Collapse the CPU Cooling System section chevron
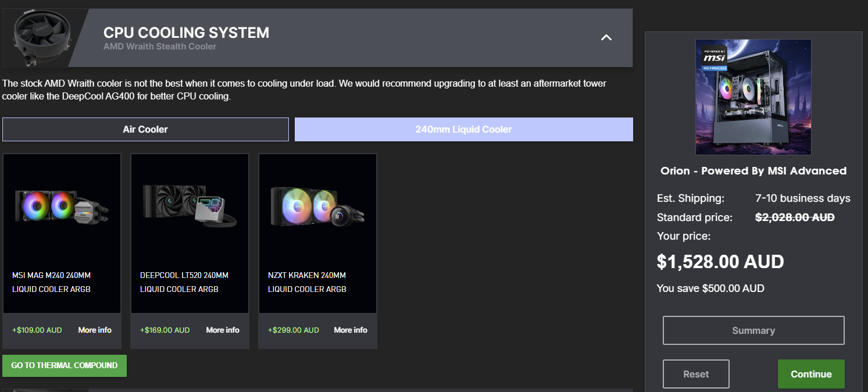 [x=606, y=38]
